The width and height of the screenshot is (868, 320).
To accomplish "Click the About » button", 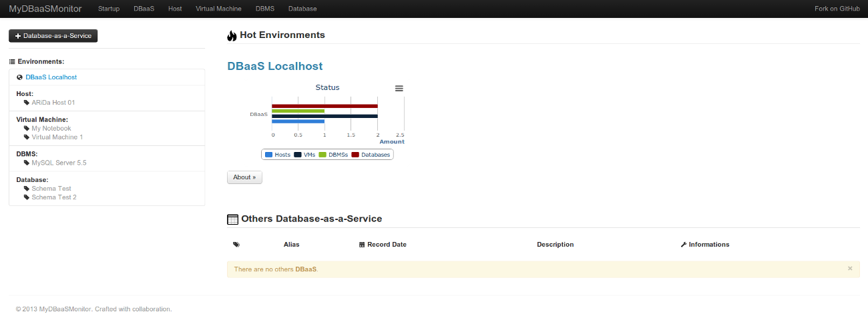I will [x=244, y=177].
